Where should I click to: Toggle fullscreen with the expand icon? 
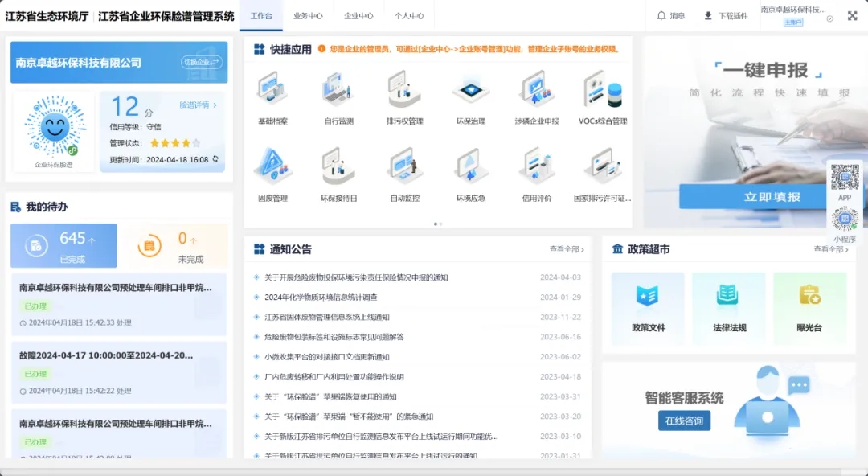coord(852,16)
